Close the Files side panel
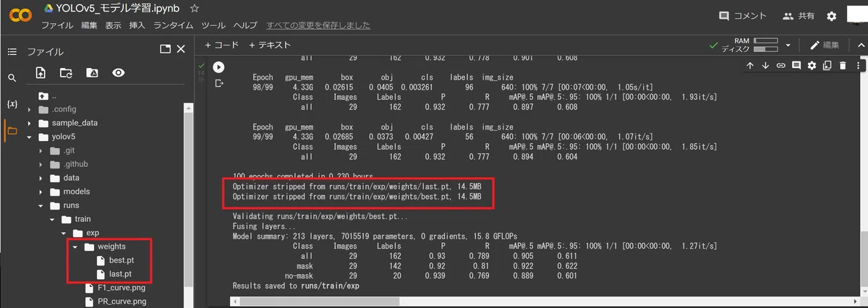 [181, 49]
